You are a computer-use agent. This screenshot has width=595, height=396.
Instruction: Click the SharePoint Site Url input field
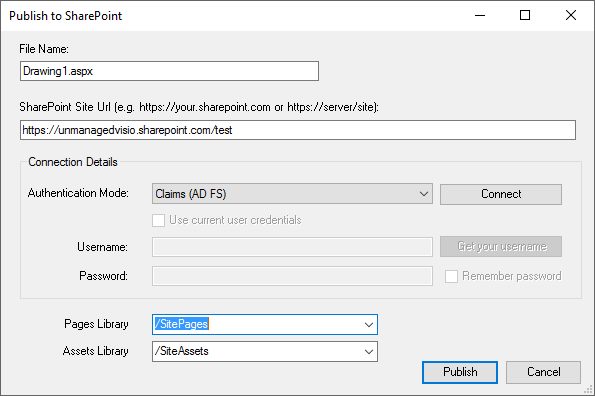click(x=298, y=130)
